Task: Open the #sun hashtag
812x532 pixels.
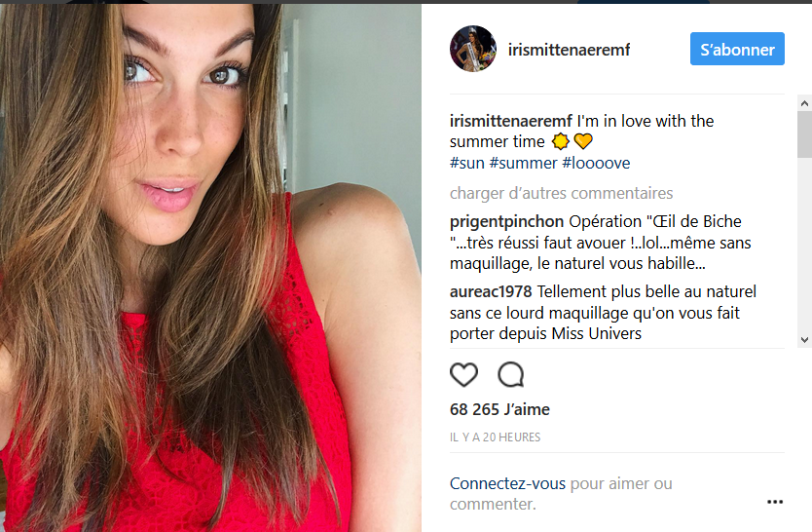Action: click(466, 163)
